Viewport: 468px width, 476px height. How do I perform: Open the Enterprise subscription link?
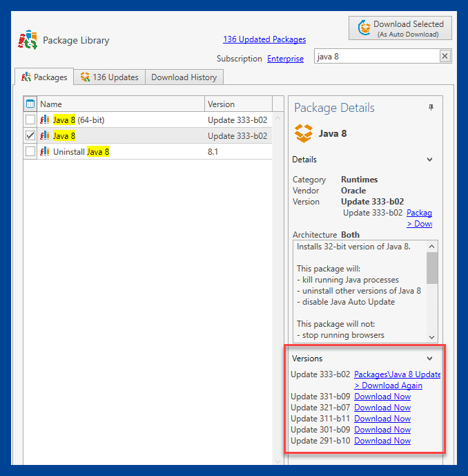click(285, 59)
